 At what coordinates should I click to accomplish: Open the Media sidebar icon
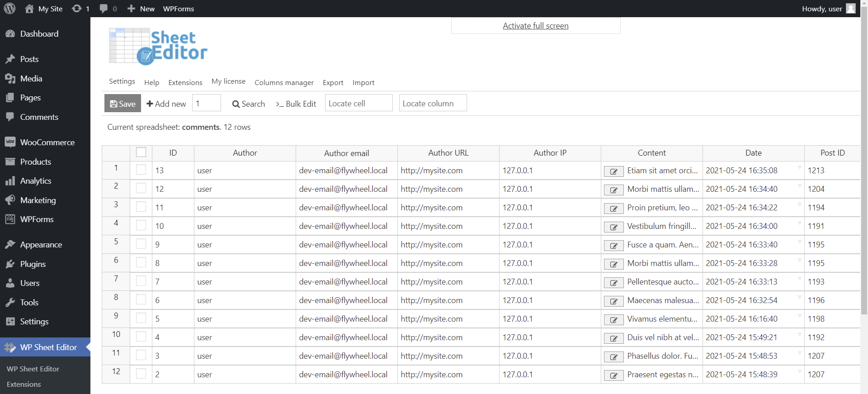click(x=10, y=79)
